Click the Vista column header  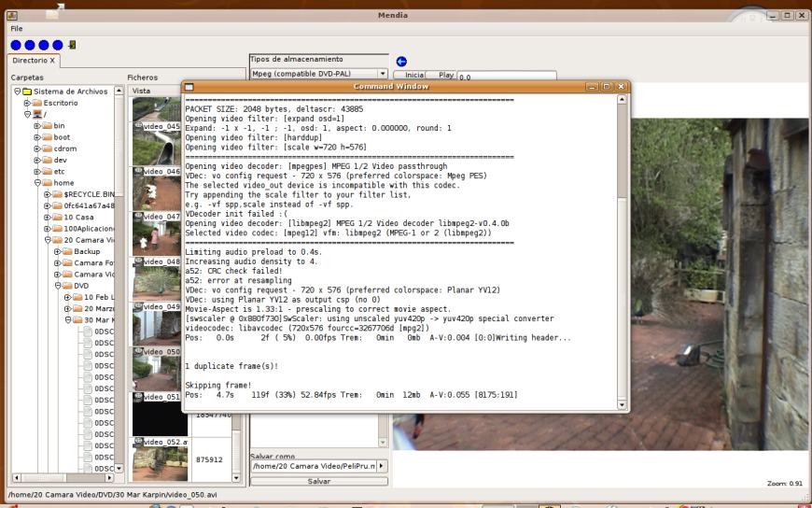tap(142, 91)
